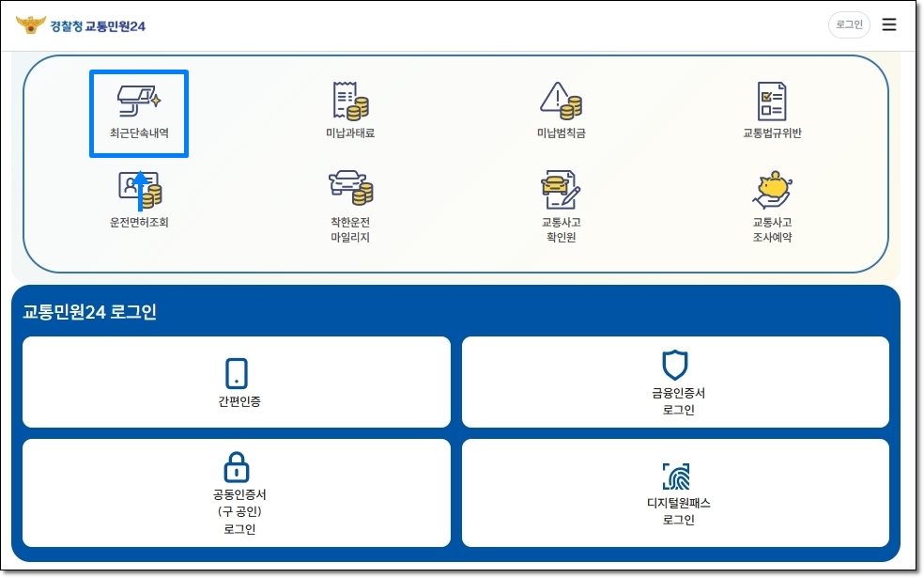The width and height of the screenshot is (924, 578).
Task: Open 착한운전 마일리지 car icon
Action: 350,188
